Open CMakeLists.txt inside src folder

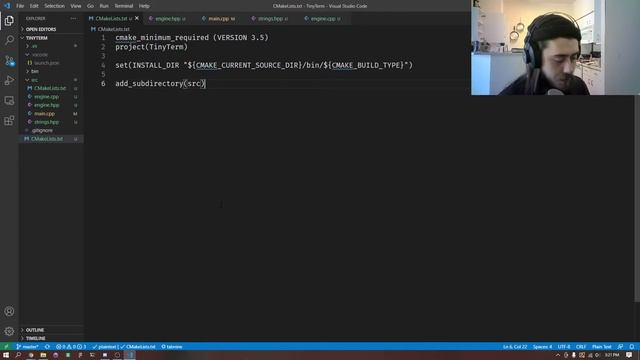pyautogui.click(x=50, y=88)
